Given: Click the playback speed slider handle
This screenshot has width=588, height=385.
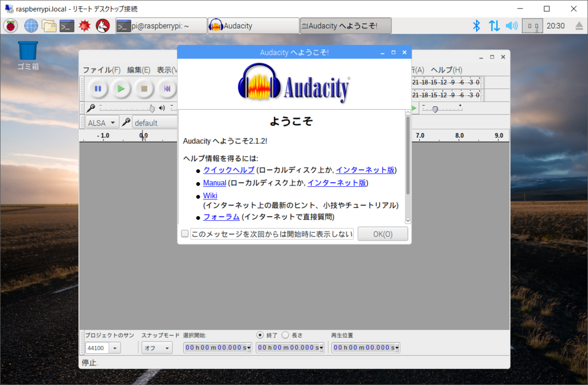Looking at the screenshot, I should tap(435, 109).
